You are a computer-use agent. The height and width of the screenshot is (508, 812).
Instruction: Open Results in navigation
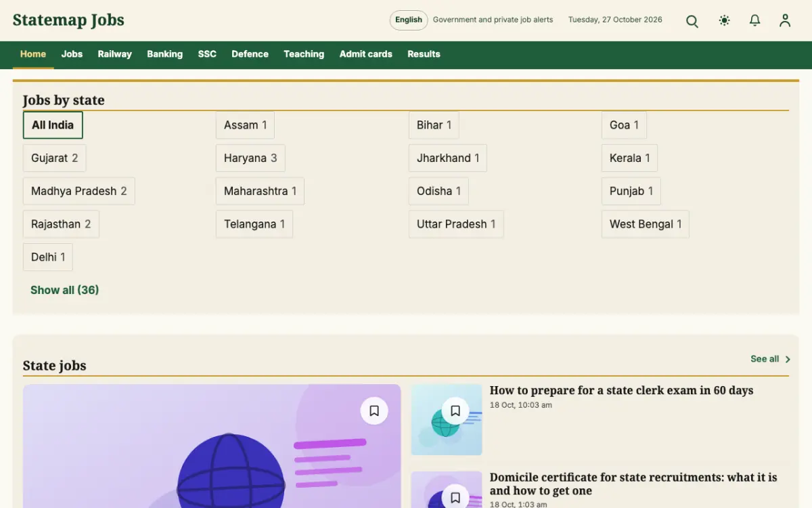[424, 54]
